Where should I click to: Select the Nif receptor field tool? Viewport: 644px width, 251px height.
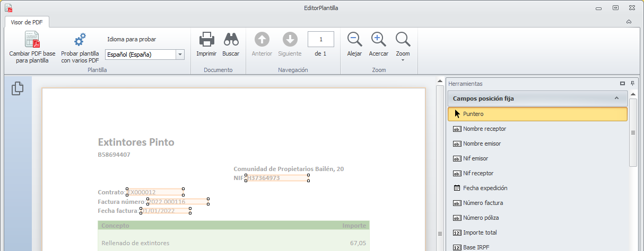coord(537,173)
